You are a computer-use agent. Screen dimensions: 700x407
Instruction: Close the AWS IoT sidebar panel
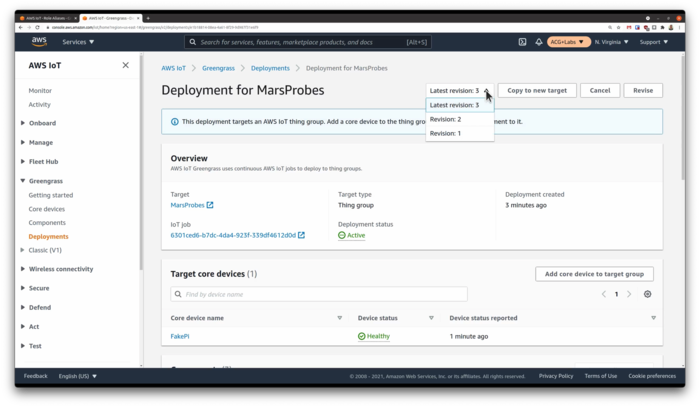pos(125,65)
